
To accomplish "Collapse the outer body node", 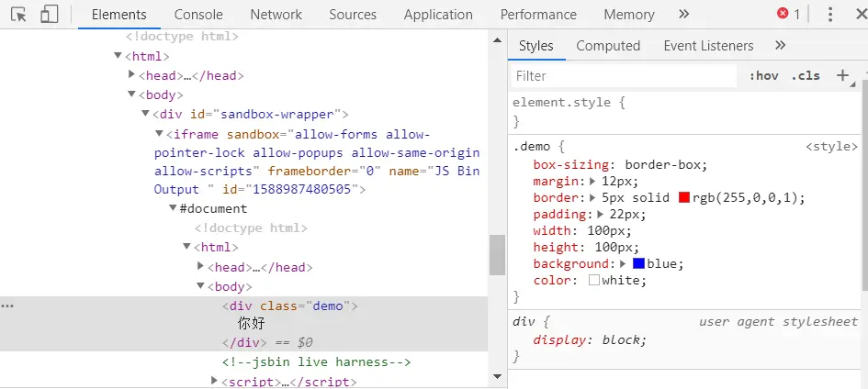I will pos(131,94).
